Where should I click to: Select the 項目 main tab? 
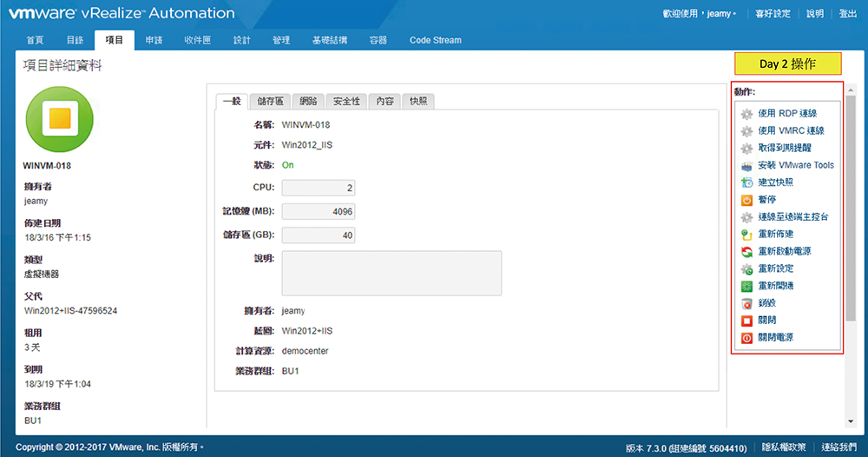(115, 40)
